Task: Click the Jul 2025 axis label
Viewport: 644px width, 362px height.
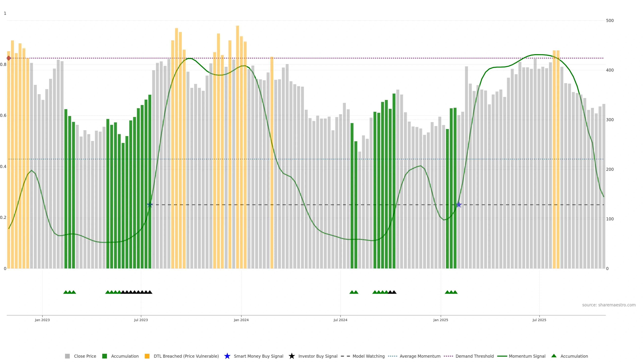Action: 539,320
